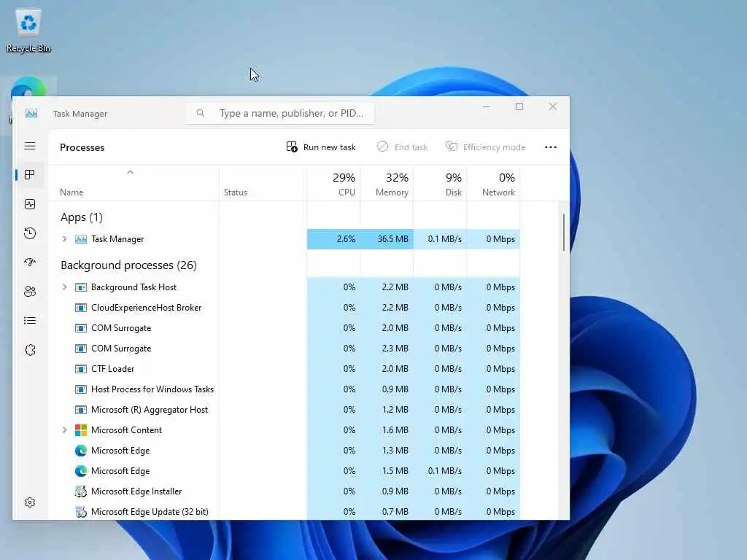747x560 pixels.
Task: Click Task Manager row 0.1 MB/s disk cell
Action: pos(440,239)
